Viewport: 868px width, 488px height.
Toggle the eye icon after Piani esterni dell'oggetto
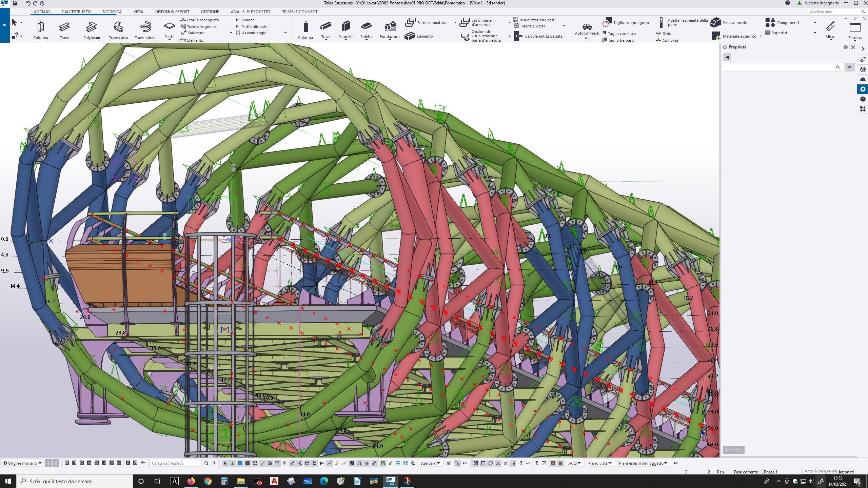pyautogui.click(x=676, y=463)
